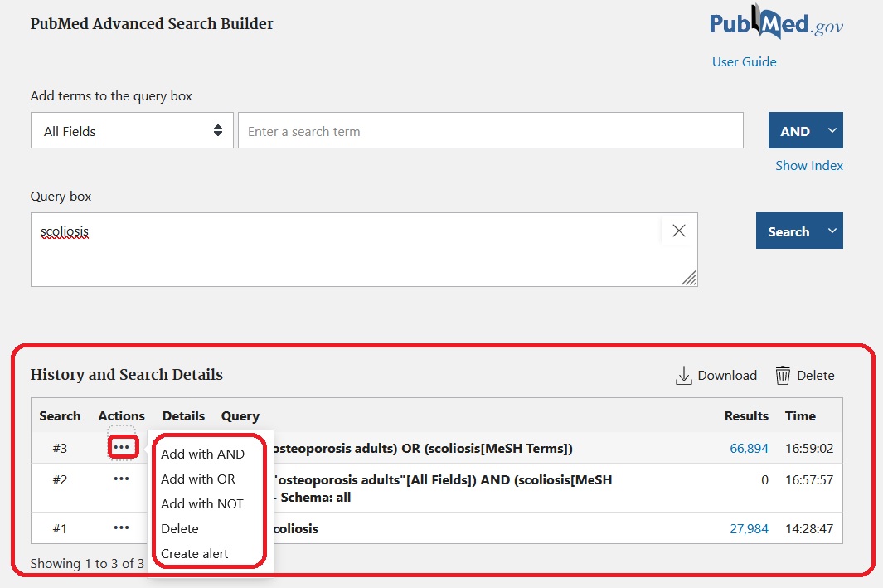Expand the AND operator dropdown arrow
The height and width of the screenshot is (588, 883).
tap(832, 131)
